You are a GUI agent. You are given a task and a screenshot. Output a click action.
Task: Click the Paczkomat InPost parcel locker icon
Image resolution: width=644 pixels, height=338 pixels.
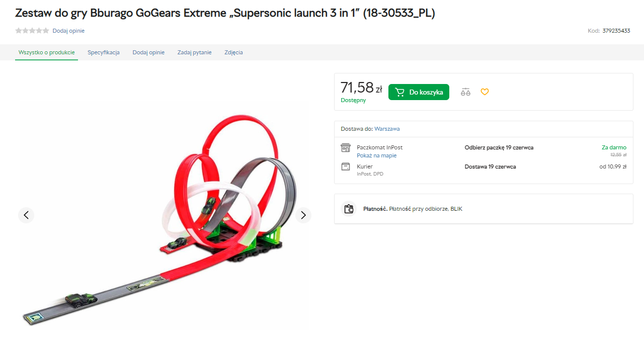346,147
